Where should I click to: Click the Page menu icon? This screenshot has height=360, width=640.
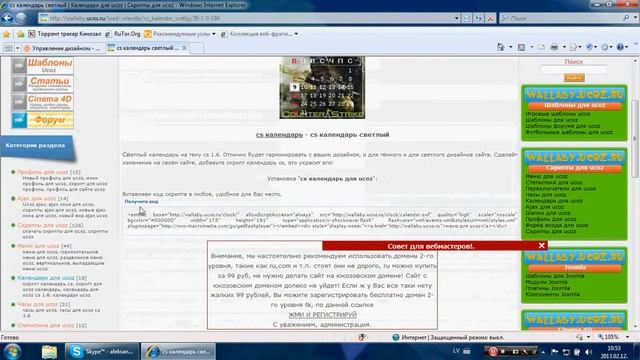click(x=573, y=47)
